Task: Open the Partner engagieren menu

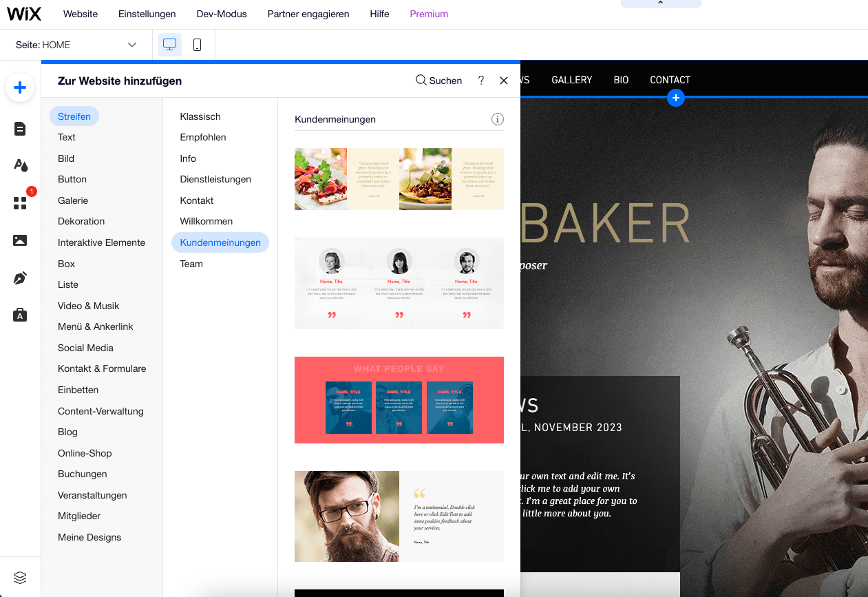Action: click(x=308, y=14)
